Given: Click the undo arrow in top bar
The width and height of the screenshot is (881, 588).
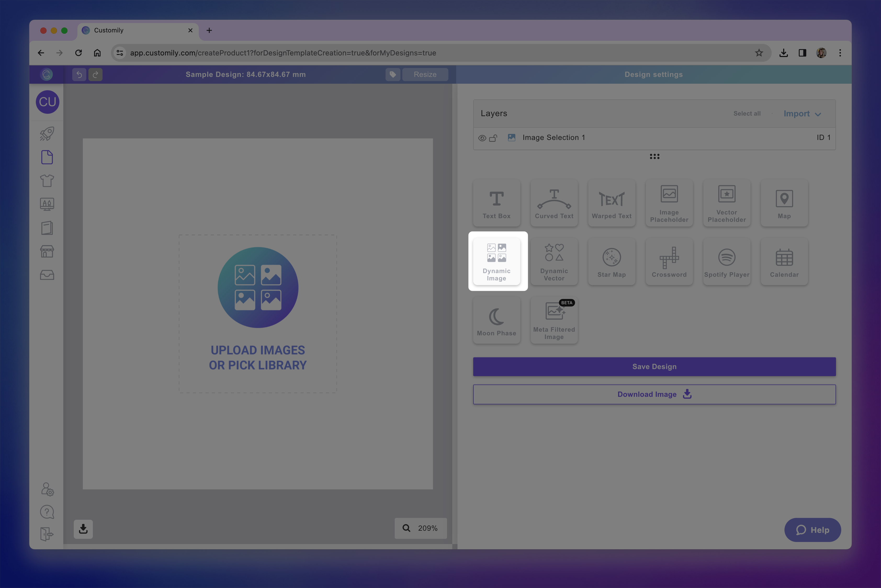Looking at the screenshot, I should tap(79, 74).
